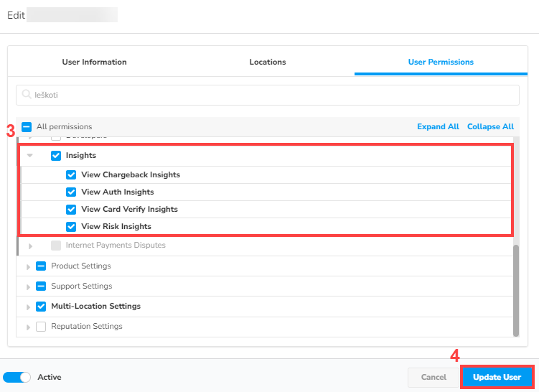Click the permissions list scrollbar

(515, 287)
